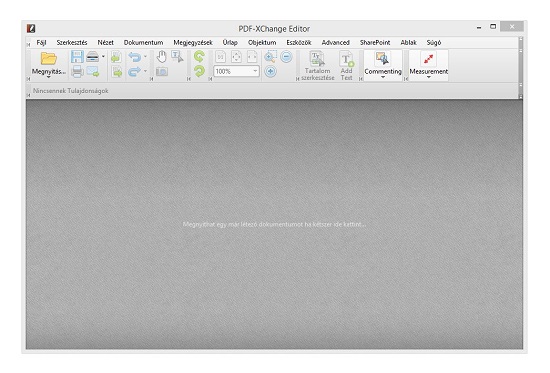Click the Redo blue arrow icon

pyautogui.click(x=134, y=72)
